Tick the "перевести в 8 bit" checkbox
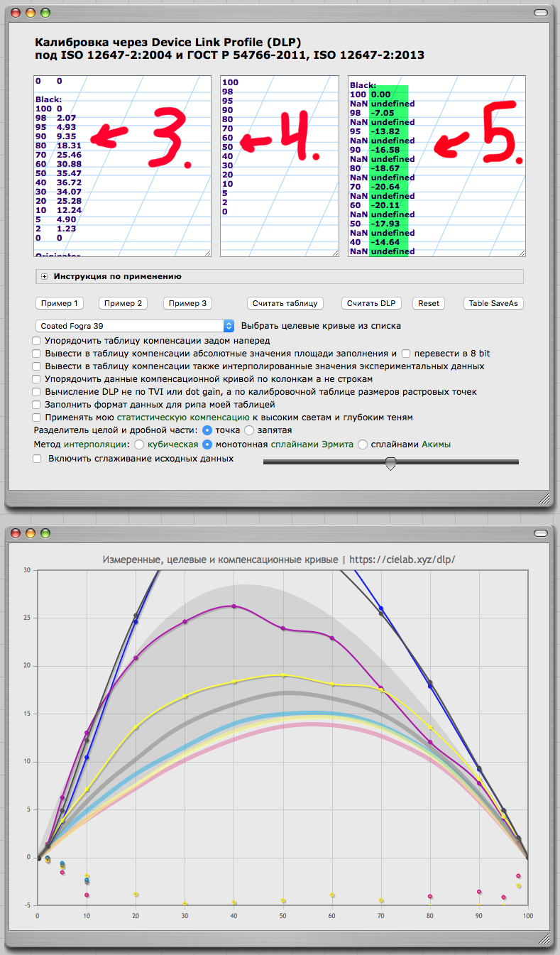Screen dimensions: 560x955 coord(406,354)
